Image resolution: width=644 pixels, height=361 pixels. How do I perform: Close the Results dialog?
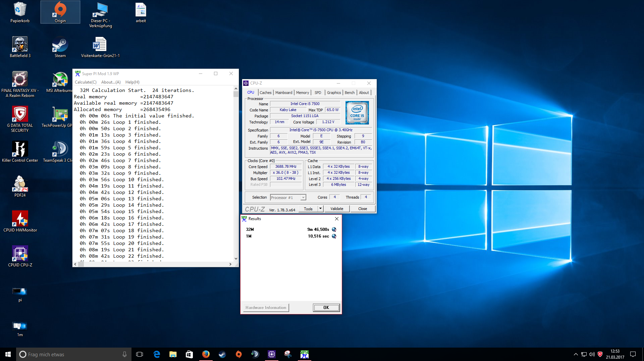[x=337, y=219]
